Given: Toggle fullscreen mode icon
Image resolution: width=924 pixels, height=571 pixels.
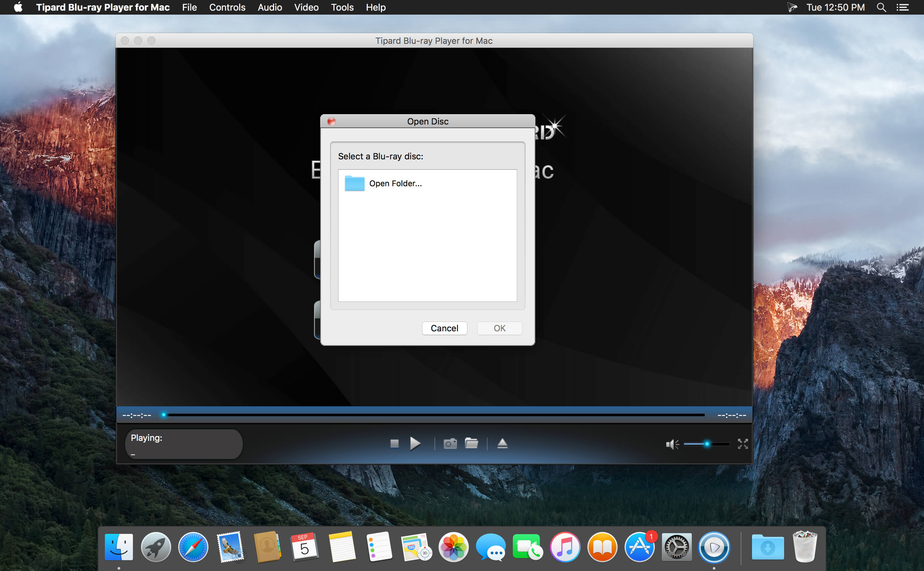Looking at the screenshot, I should tap(743, 444).
